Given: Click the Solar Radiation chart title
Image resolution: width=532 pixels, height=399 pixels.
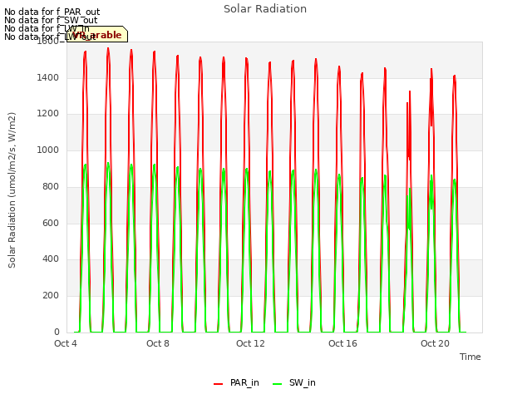Looking at the screenshot, I should click(x=265, y=9).
